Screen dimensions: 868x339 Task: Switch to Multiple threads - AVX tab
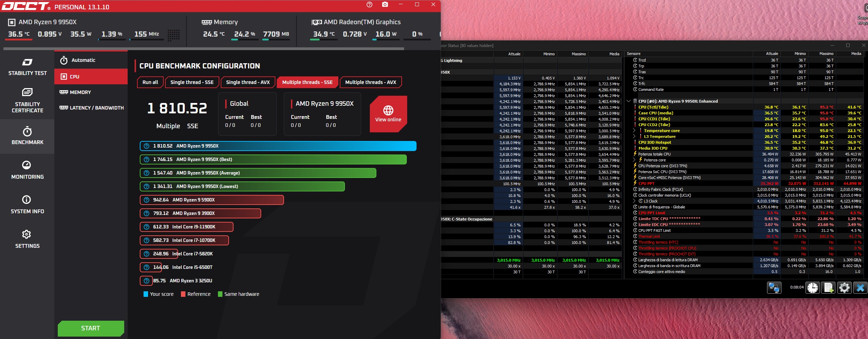coord(371,82)
